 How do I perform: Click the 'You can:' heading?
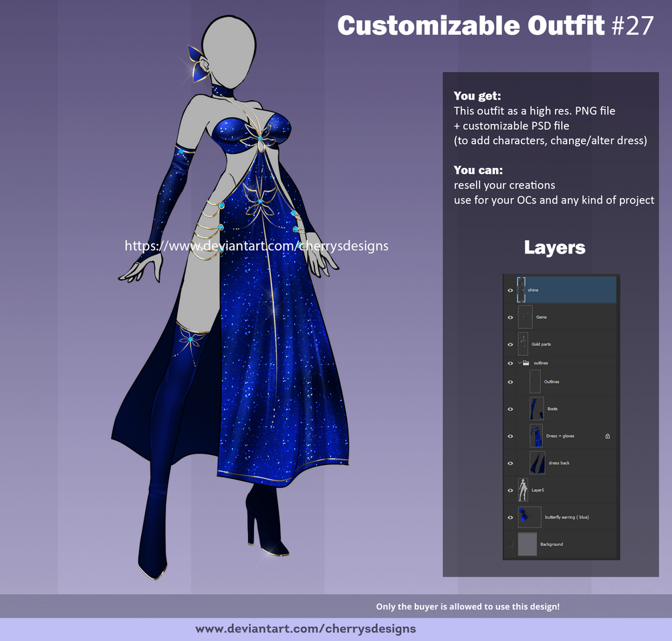pyautogui.click(x=478, y=170)
